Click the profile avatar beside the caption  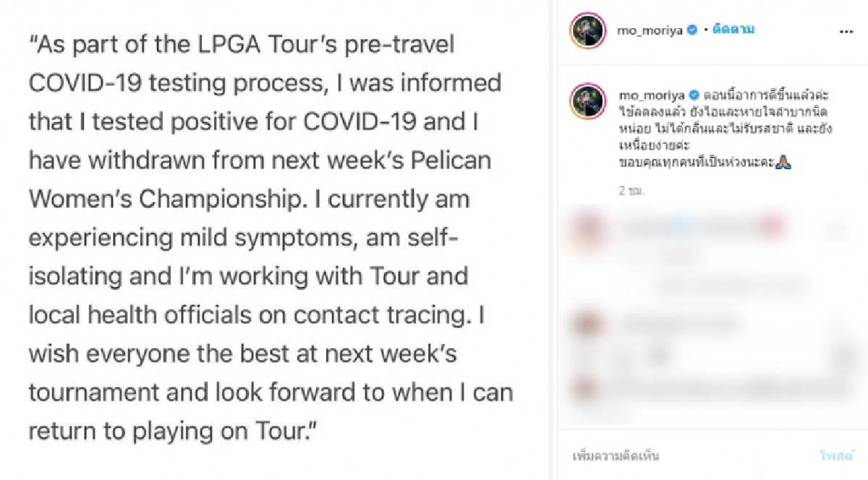click(x=587, y=101)
